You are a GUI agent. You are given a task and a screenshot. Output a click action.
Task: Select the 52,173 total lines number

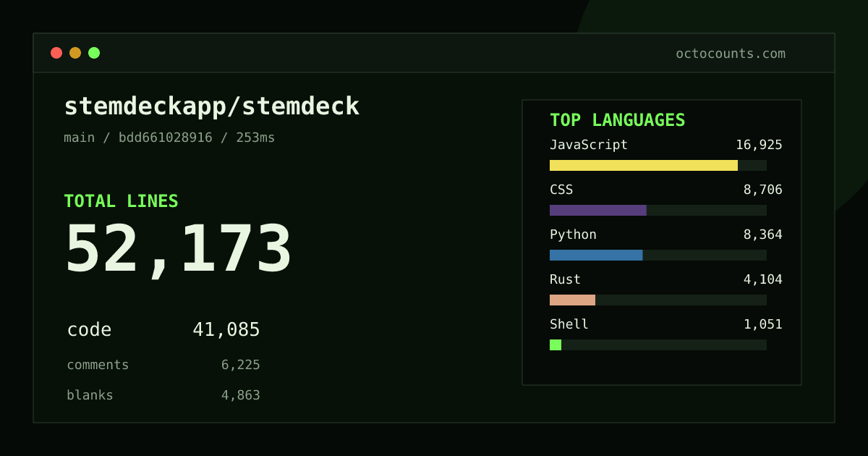coord(179,250)
